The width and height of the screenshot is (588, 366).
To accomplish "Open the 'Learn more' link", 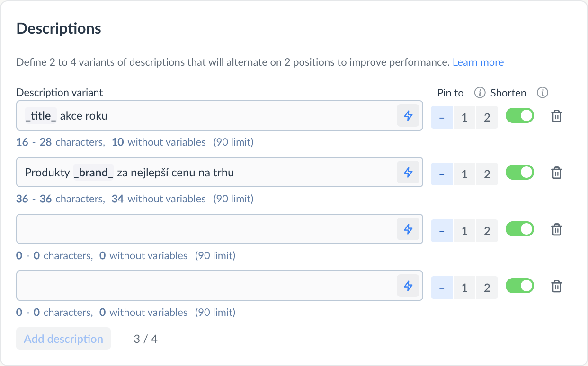I will click(x=478, y=62).
